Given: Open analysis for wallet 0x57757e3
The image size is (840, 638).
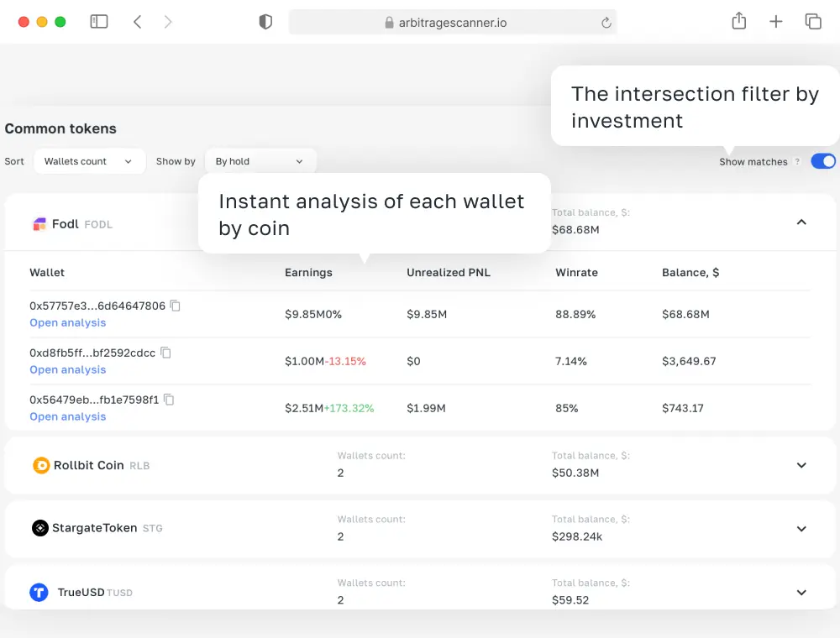Looking at the screenshot, I should (x=68, y=323).
